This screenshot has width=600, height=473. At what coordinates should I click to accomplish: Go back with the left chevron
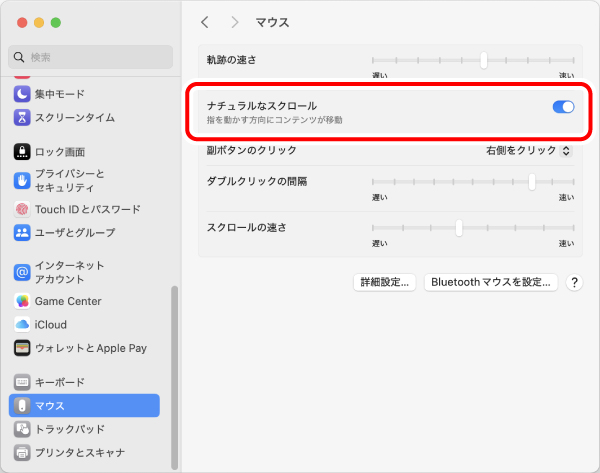click(205, 21)
